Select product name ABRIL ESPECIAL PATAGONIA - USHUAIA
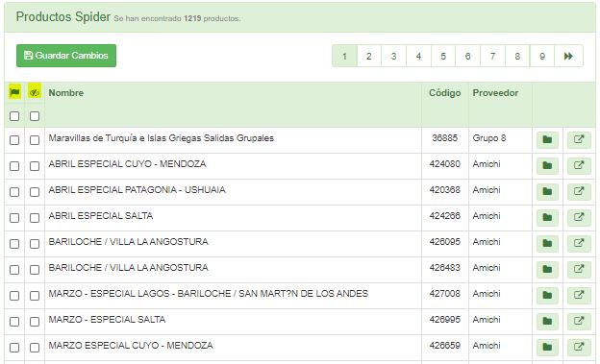The image size is (600, 364). coord(137,190)
